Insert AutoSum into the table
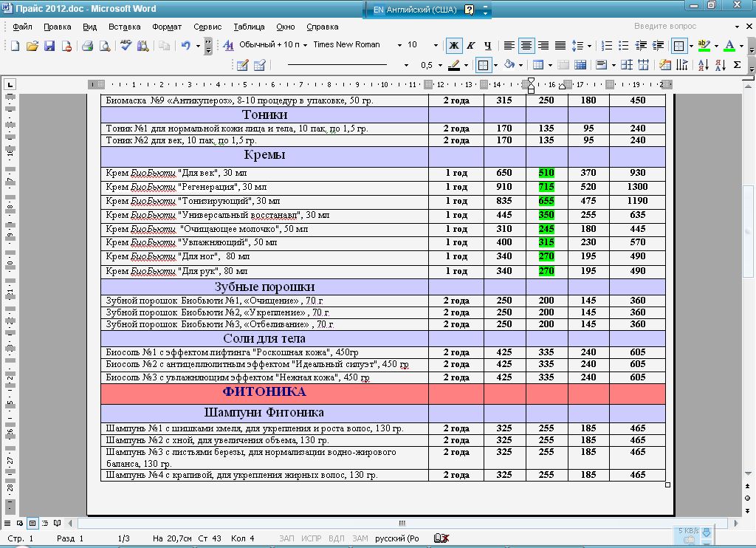Viewport: 756px width, 548px height. (x=738, y=65)
